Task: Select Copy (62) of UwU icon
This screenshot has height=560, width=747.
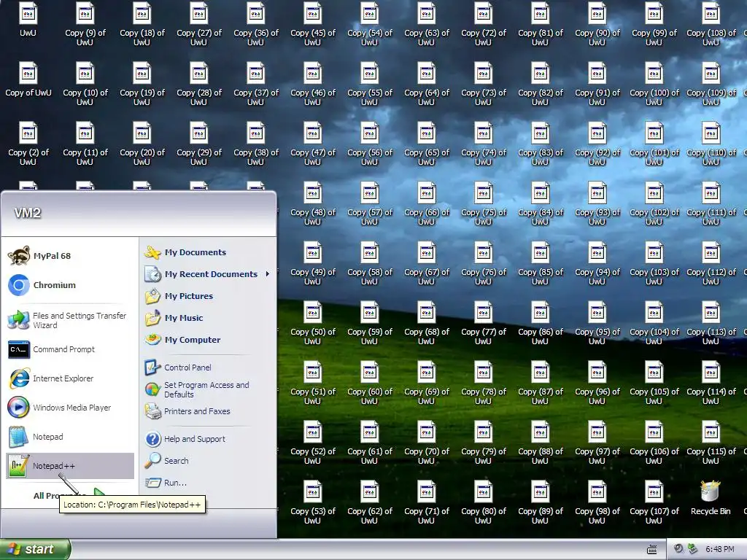Action: coord(369,502)
